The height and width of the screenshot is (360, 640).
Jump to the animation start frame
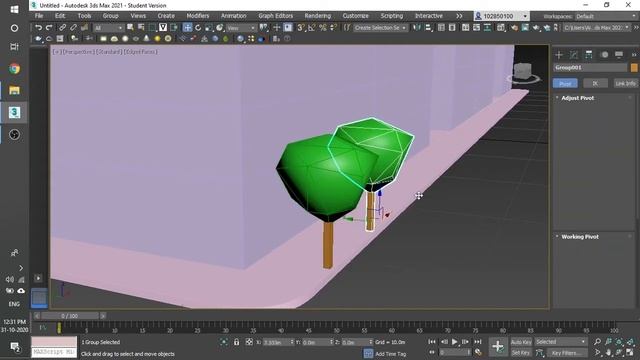[x=432, y=342]
